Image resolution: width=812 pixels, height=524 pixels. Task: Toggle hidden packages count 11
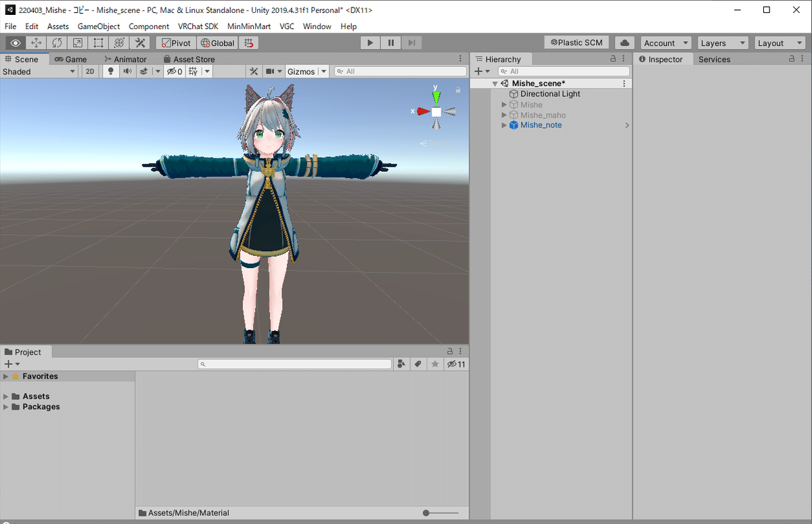point(457,364)
